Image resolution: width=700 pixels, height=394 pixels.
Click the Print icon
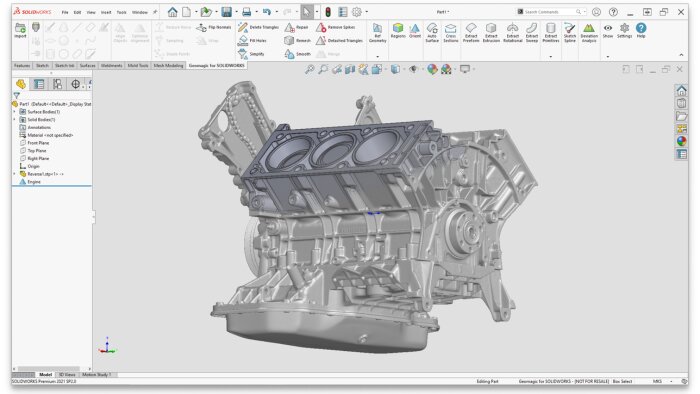[246, 12]
